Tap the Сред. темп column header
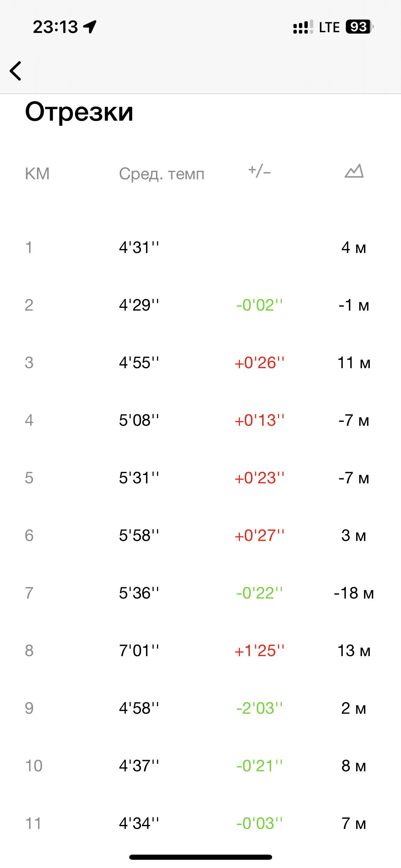 pyautogui.click(x=161, y=174)
